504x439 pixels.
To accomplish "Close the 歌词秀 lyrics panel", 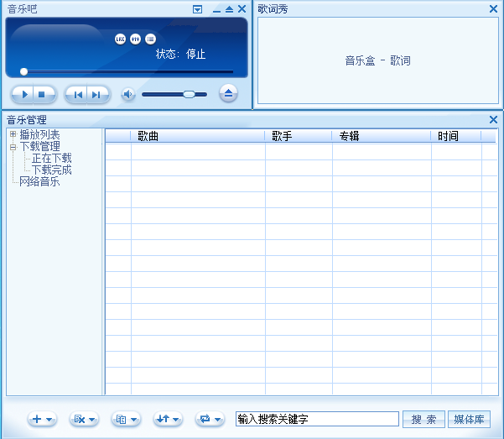I will click(x=493, y=9).
